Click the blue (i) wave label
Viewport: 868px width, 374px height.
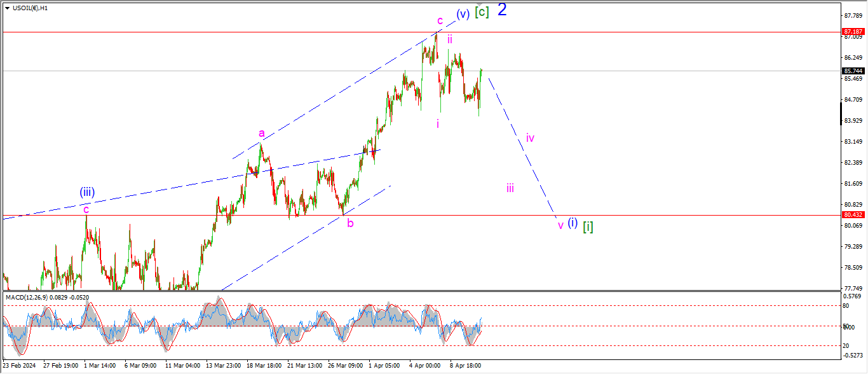coord(573,223)
